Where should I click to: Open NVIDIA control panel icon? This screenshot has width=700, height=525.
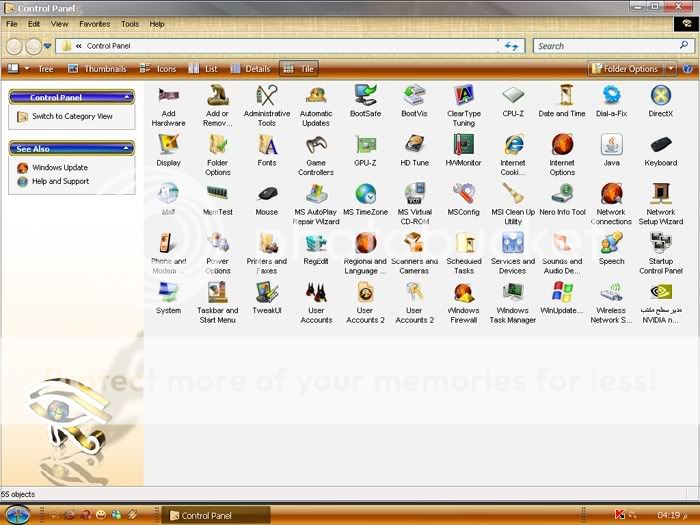661,302
